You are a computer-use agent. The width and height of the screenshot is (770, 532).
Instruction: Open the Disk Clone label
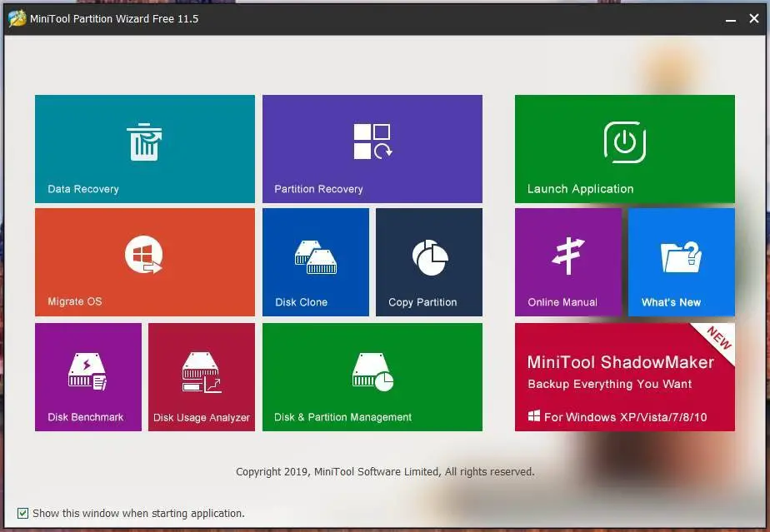click(301, 302)
